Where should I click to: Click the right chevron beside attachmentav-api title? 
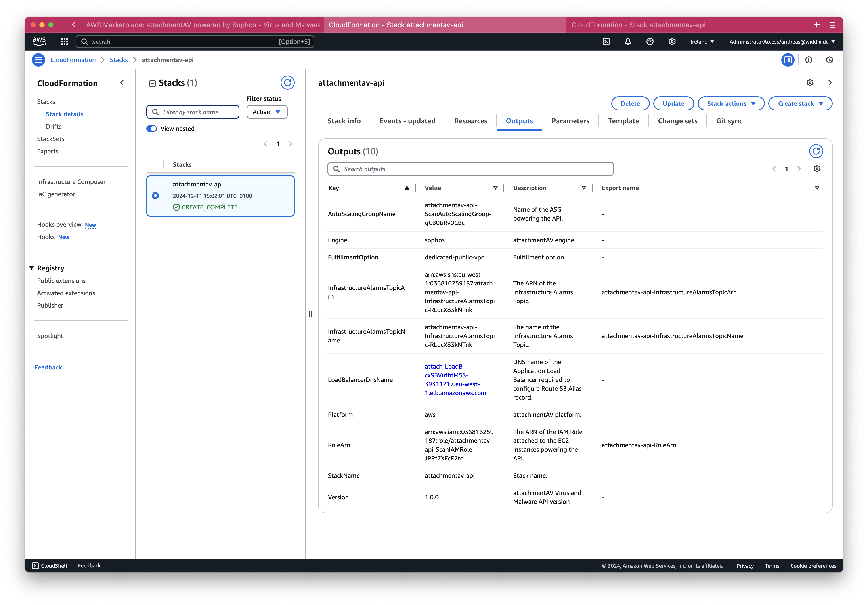tap(830, 83)
